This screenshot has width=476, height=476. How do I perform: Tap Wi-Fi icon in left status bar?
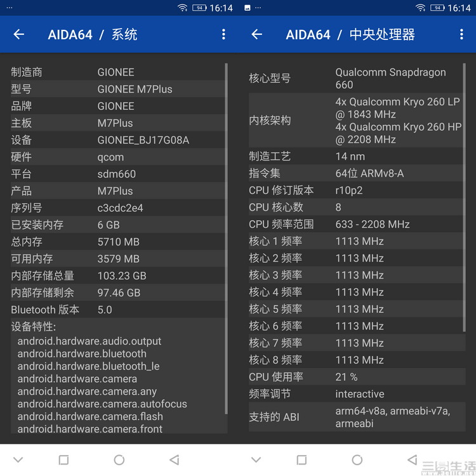click(x=182, y=8)
